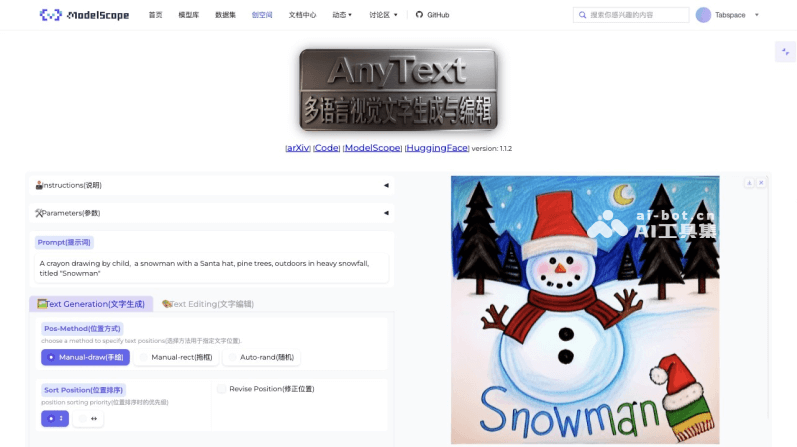Open the Tabspace user dropdown

coord(756,15)
